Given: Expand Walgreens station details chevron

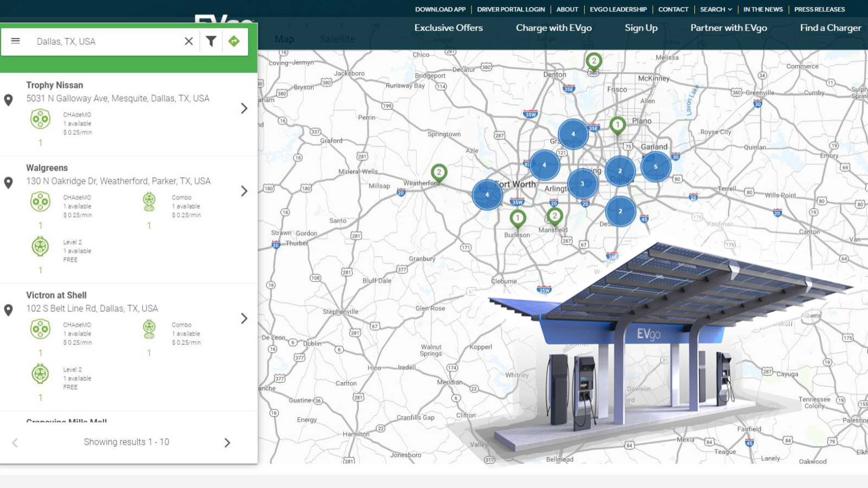Looking at the screenshot, I should [244, 191].
